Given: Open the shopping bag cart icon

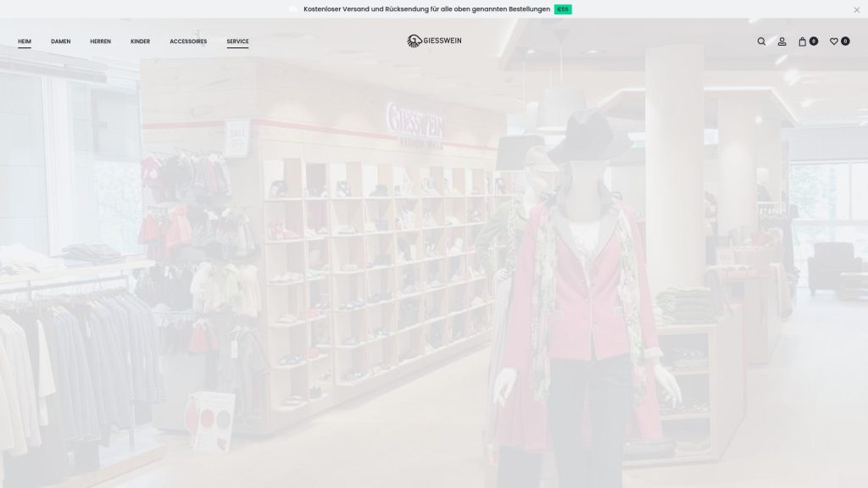Looking at the screenshot, I should tap(802, 42).
